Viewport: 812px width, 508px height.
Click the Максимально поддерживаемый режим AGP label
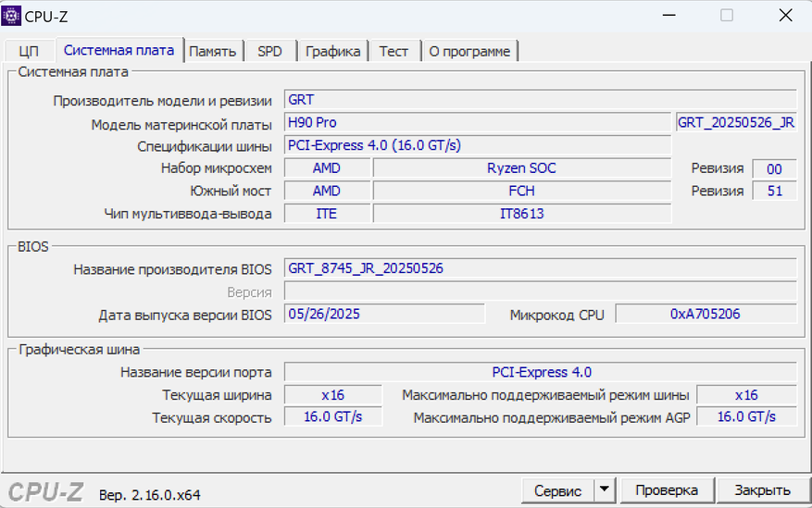552,417
